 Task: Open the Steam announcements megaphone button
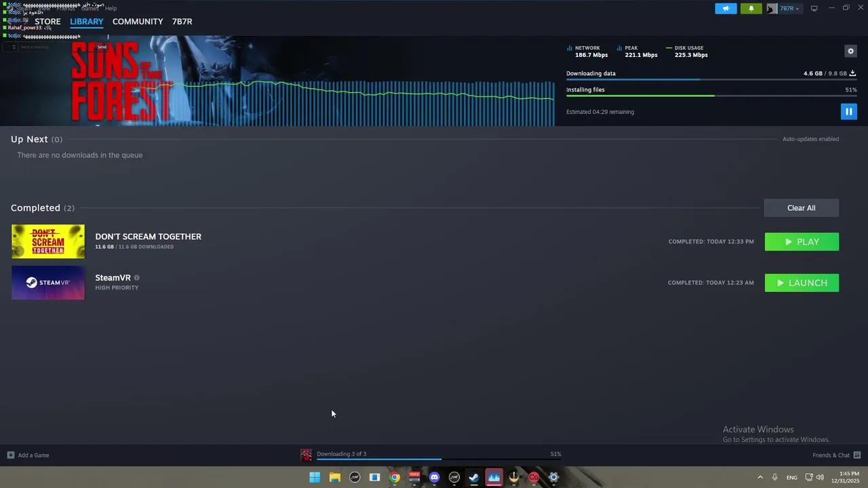[x=726, y=8]
